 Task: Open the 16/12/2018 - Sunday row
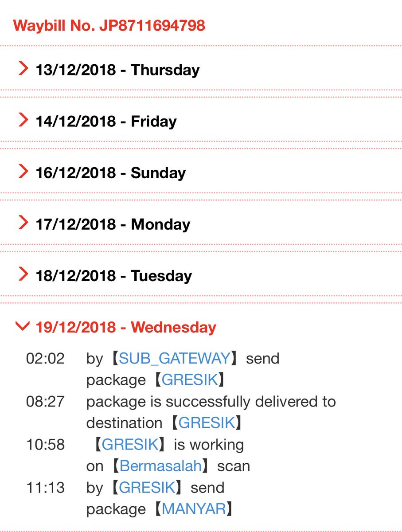[x=201, y=173]
